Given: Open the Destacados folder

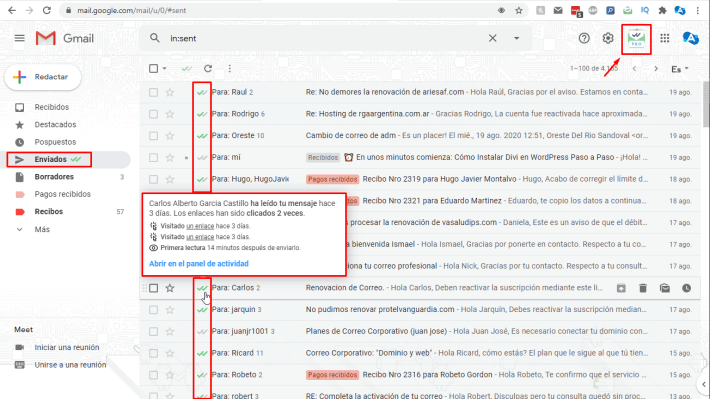Looking at the screenshot, I should click(x=55, y=125).
